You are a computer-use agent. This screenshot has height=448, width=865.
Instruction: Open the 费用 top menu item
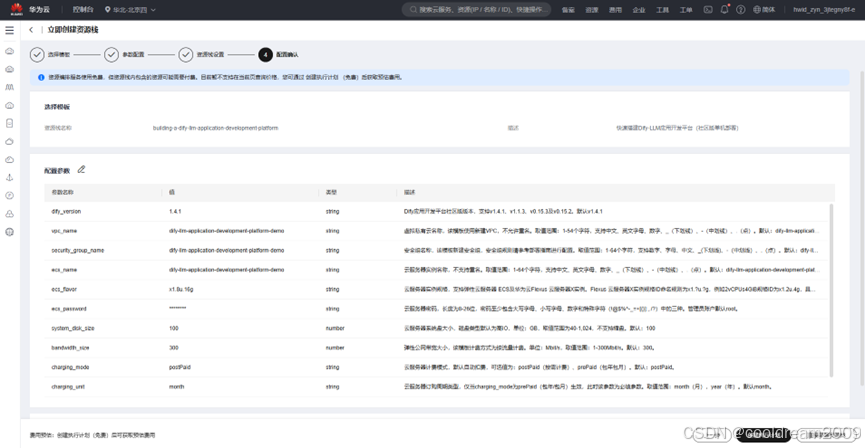pos(616,10)
